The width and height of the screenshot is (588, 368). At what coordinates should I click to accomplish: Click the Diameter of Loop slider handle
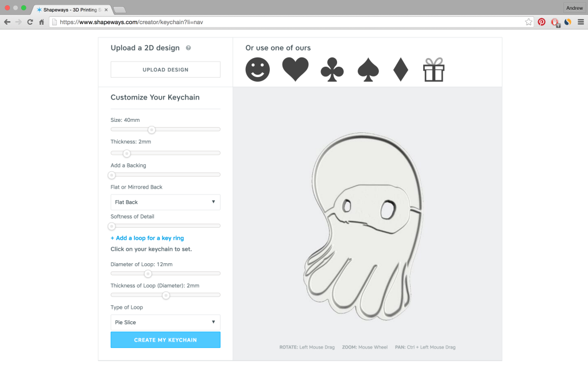coord(148,274)
